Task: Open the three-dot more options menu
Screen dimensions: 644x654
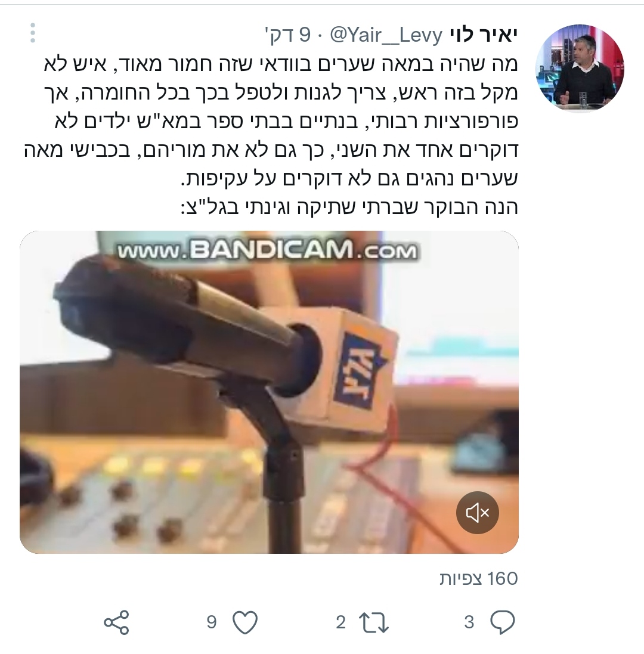Action: tap(33, 33)
